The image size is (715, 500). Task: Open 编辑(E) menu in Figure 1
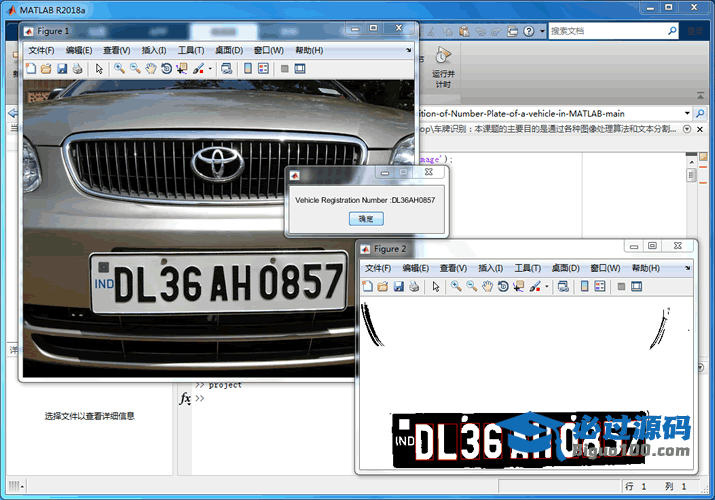pos(79,50)
